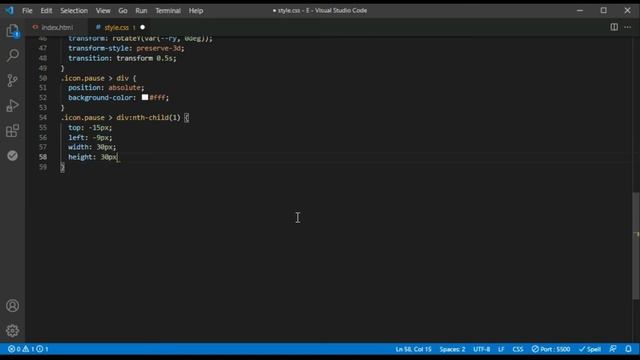The image size is (640, 360).
Task: Select the style.css tab
Action: (116, 27)
